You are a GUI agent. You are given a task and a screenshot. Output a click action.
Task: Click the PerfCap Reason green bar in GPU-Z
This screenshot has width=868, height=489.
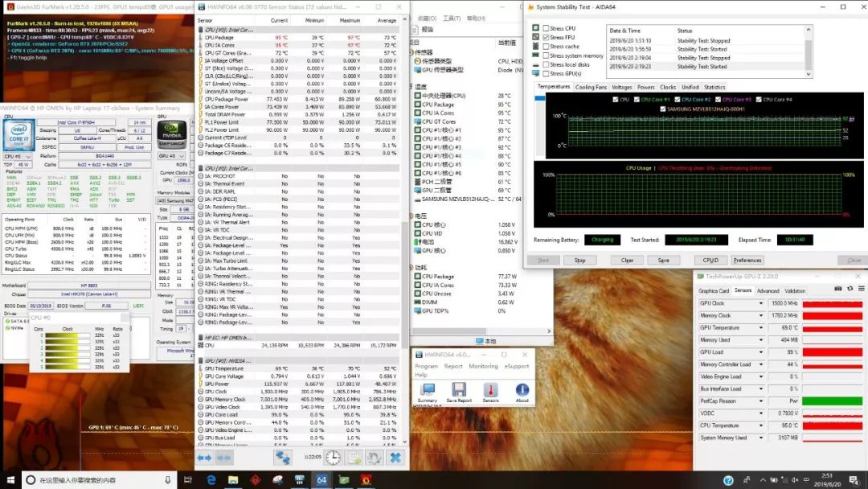click(832, 401)
